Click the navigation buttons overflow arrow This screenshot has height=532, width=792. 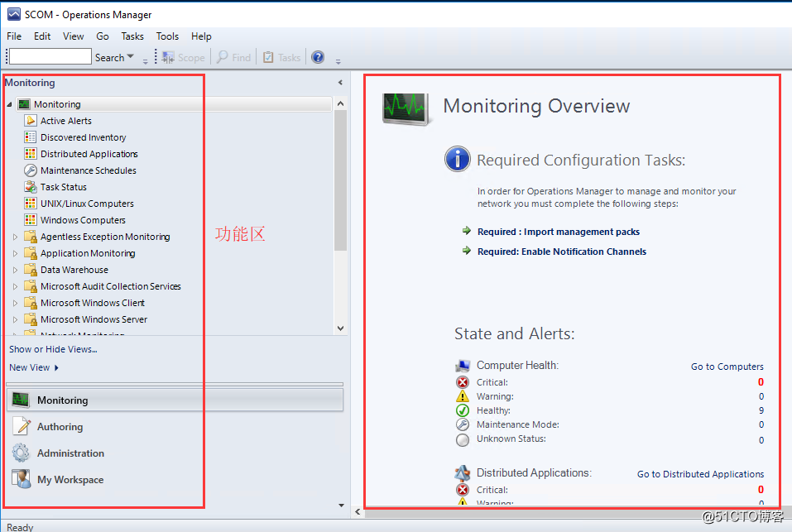tap(342, 506)
